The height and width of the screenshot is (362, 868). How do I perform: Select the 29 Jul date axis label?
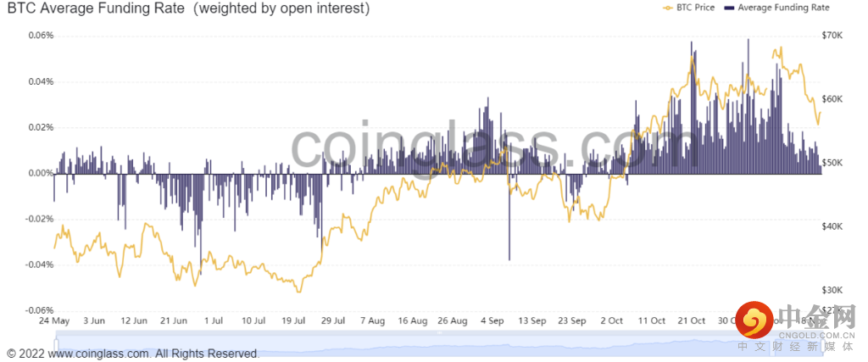tap(332, 322)
